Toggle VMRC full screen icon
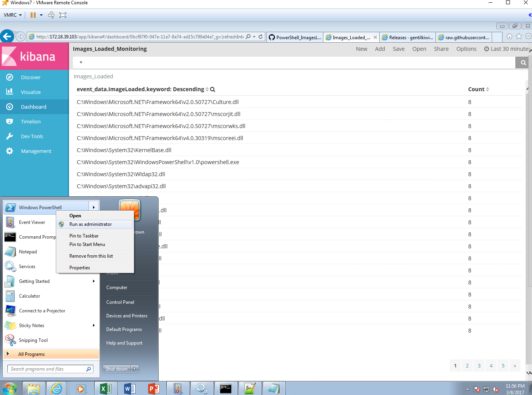Viewport: 532px width, 395px height. point(63,15)
